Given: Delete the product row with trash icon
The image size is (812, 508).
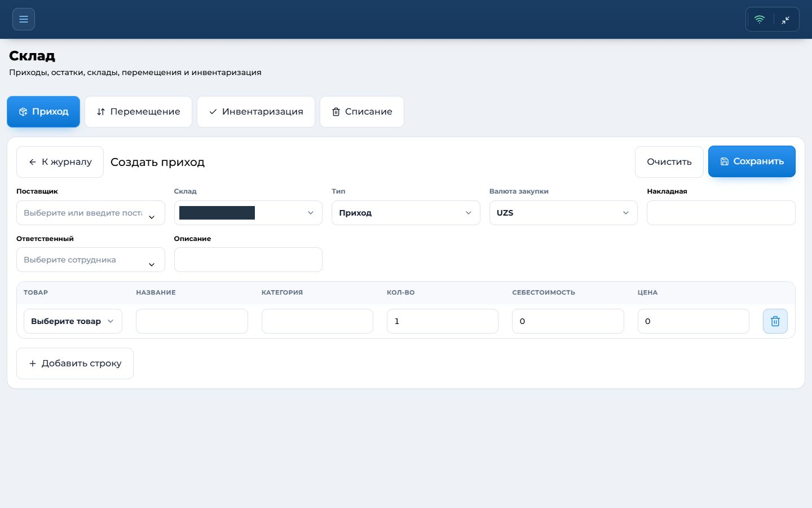Looking at the screenshot, I should [775, 321].
